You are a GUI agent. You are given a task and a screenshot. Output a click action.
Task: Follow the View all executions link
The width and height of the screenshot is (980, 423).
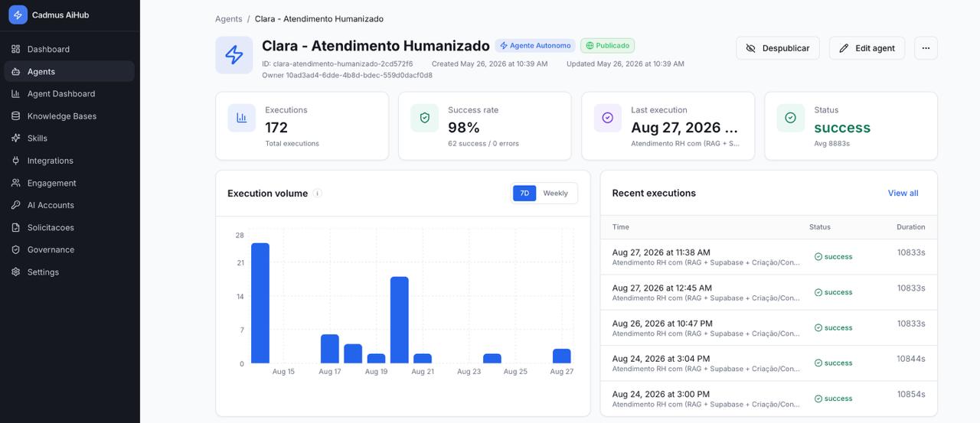(903, 194)
